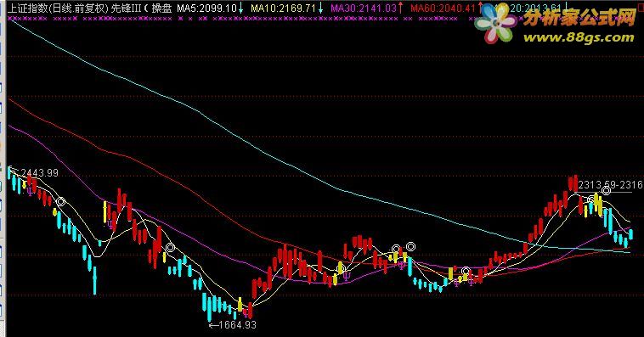
Task: Click the red up arrow after MA60 value
Action: 480,8
